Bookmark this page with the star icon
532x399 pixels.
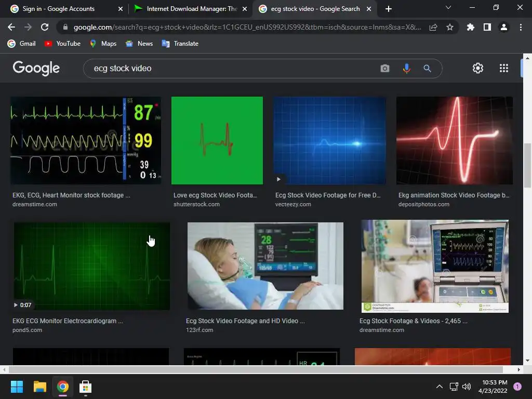[x=450, y=27]
